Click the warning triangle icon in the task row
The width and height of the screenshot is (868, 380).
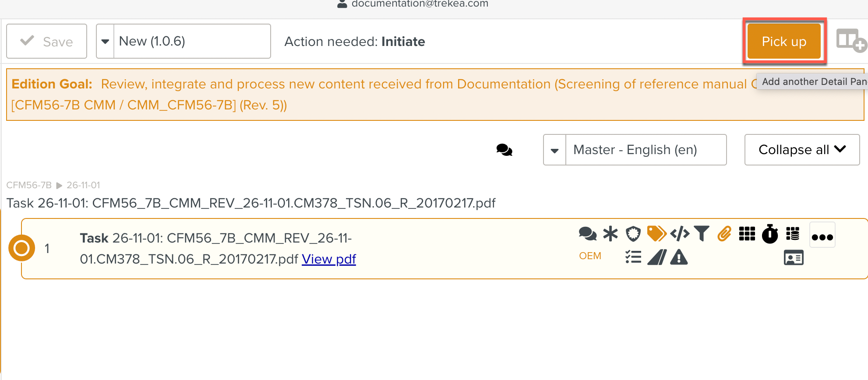[679, 257]
